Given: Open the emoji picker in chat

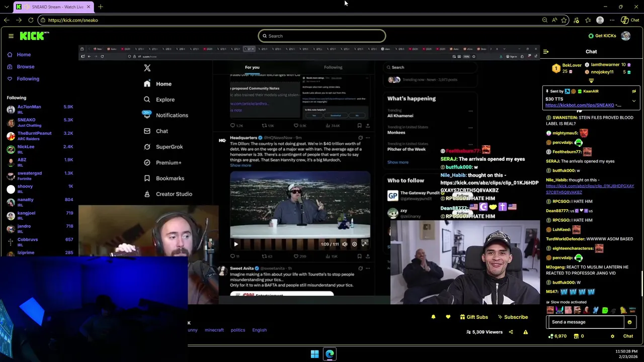Looking at the screenshot, I should (629, 322).
